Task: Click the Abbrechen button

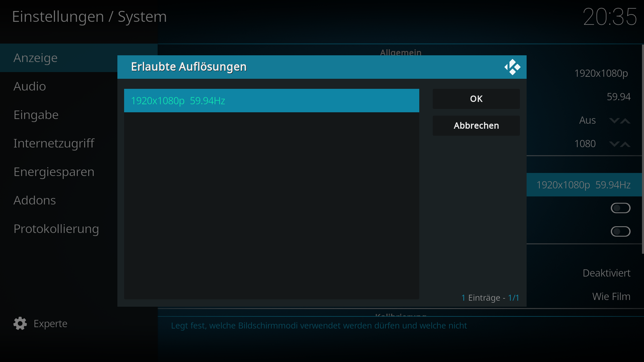Action: 476,126
